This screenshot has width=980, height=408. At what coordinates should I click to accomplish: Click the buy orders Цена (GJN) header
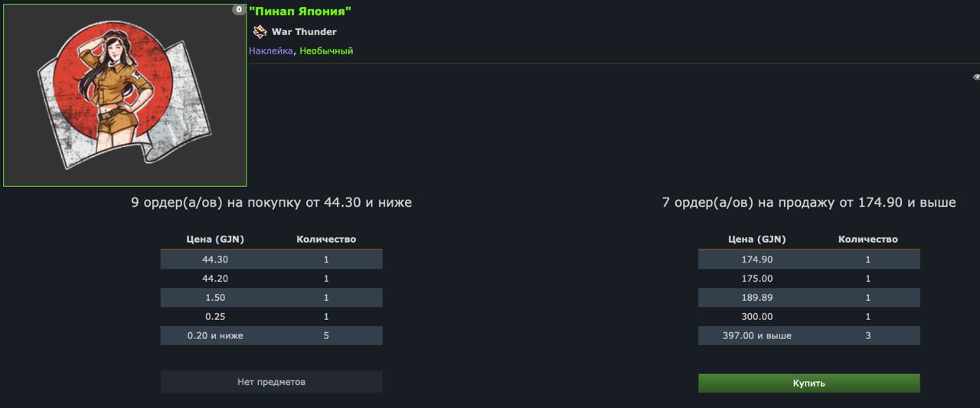click(x=215, y=240)
